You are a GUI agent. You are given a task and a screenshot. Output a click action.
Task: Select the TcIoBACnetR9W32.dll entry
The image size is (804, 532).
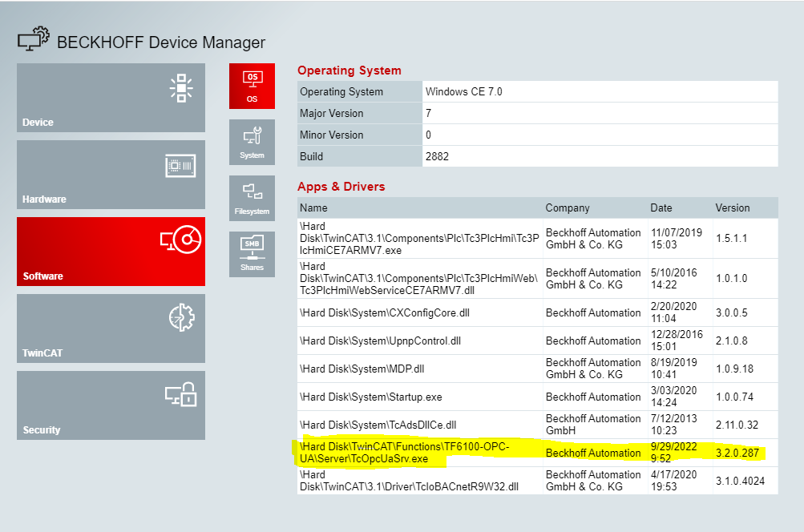[x=409, y=481]
